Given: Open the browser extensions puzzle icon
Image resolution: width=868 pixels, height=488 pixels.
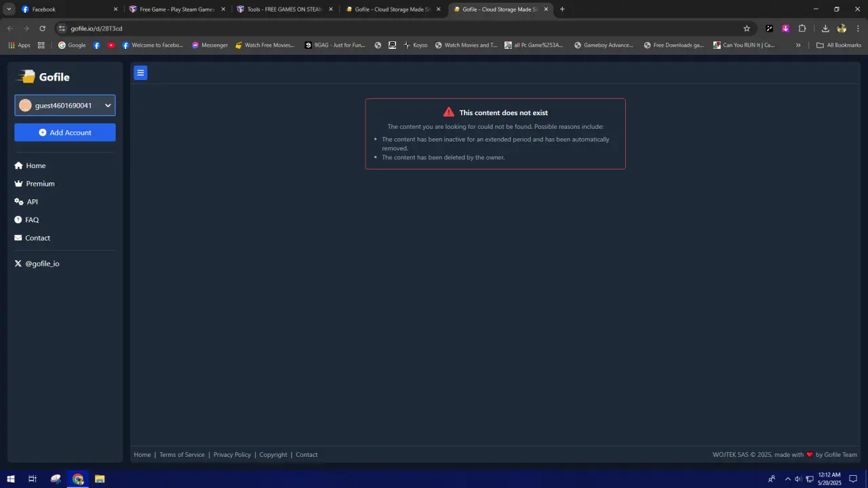Looking at the screenshot, I should pyautogui.click(x=802, y=28).
